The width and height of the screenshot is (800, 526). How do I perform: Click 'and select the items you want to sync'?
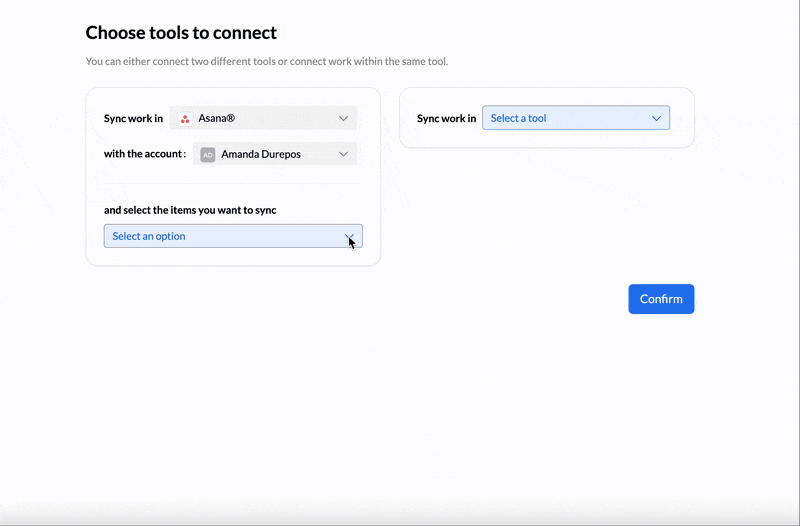(190, 210)
